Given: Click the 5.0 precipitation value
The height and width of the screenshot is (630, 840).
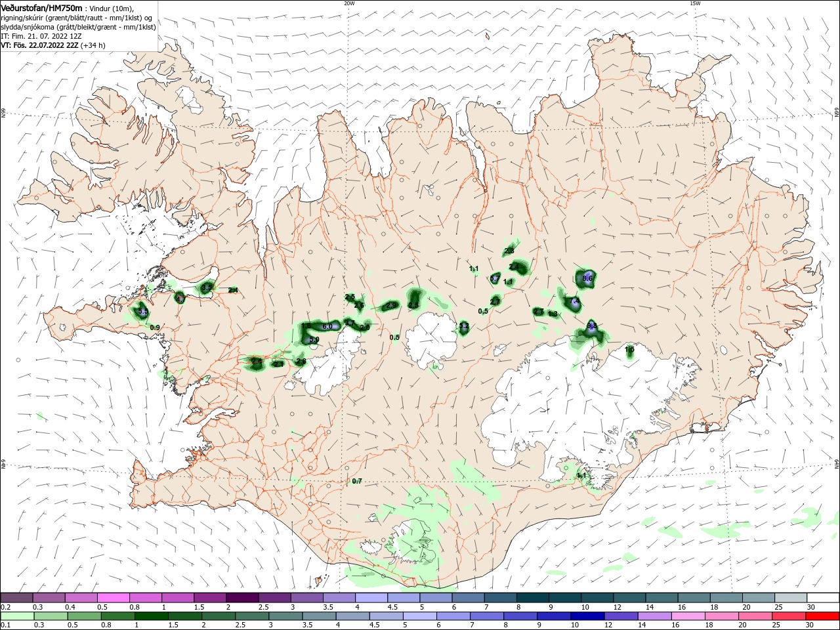Looking at the screenshot, I should 314,339.
